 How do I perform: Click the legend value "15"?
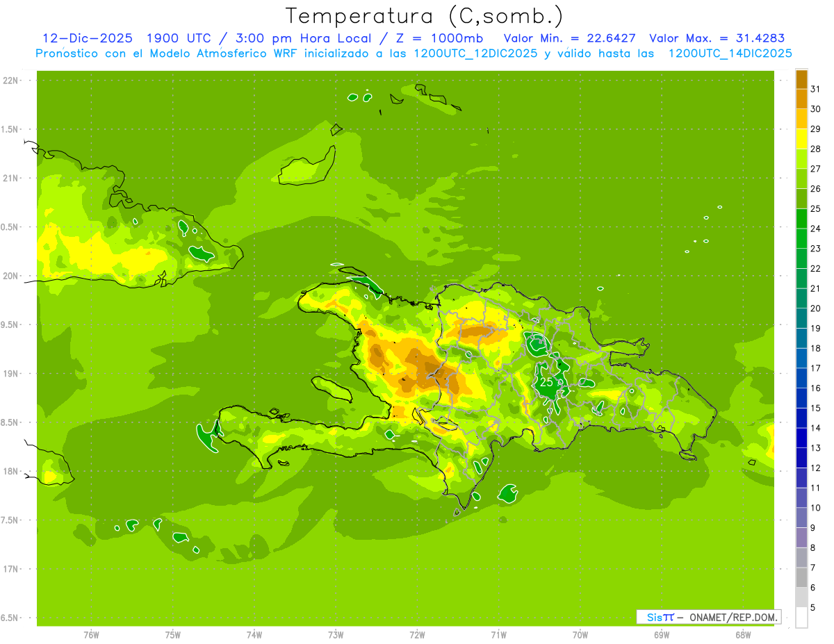click(x=816, y=408)
